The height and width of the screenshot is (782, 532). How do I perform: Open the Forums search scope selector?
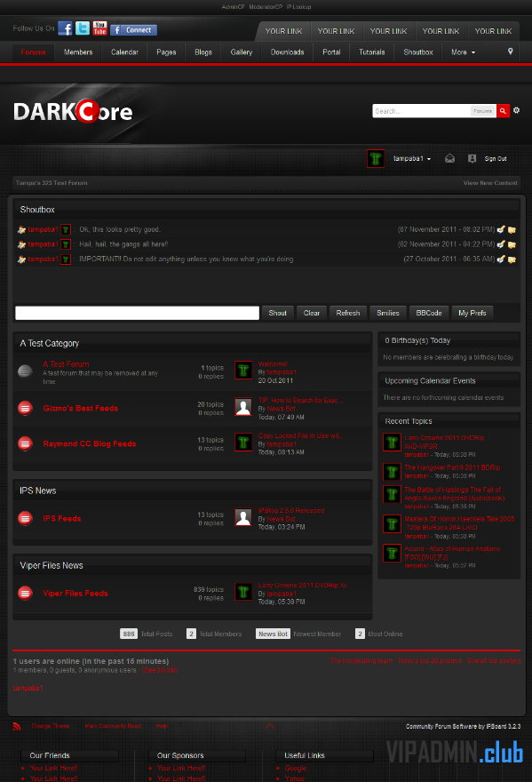click(482, 111)
